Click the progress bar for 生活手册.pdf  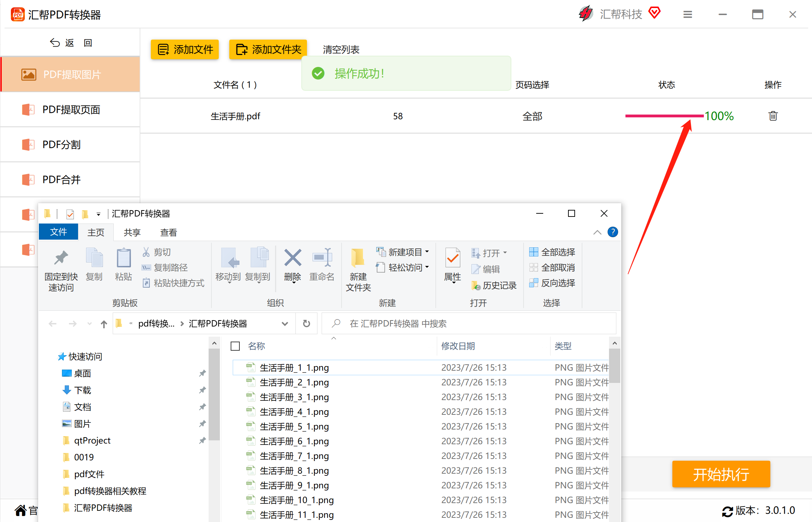tap(664, 116)
